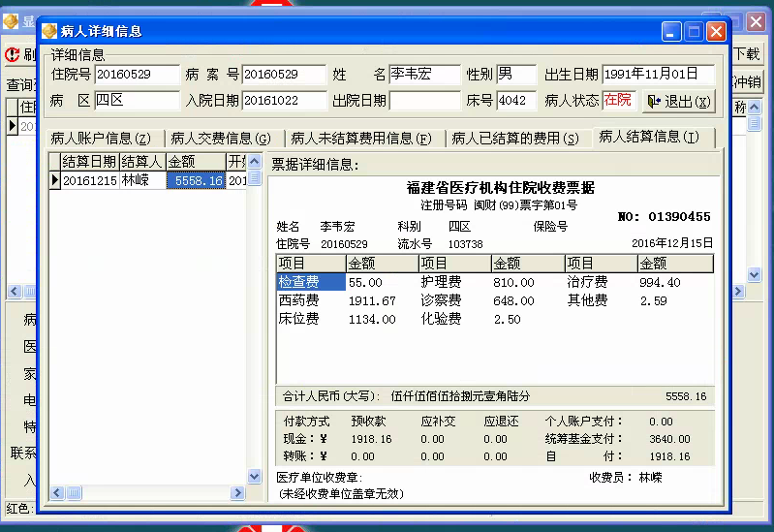Click the 994.40 amount
Viewport: 774px width, 532px height.
(660, 283)
